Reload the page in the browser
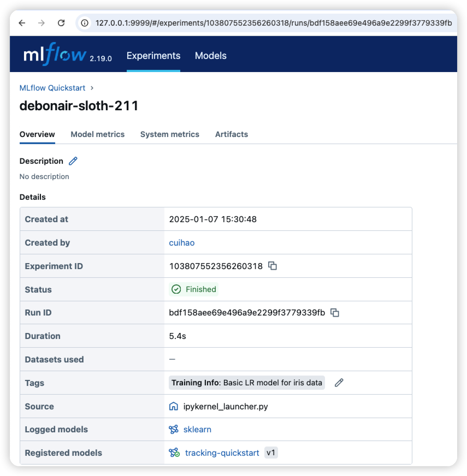The width and height of the screenshot is (467, 476). 61,23
